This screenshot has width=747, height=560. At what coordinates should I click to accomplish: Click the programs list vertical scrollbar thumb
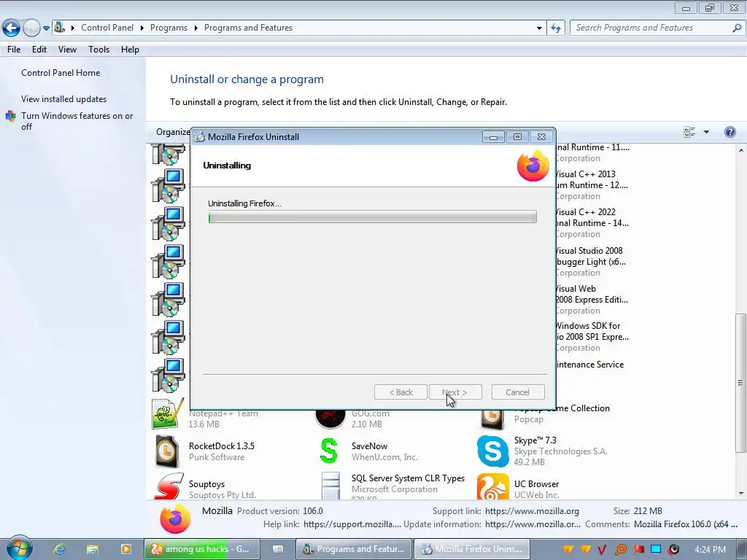pos(740,383)
